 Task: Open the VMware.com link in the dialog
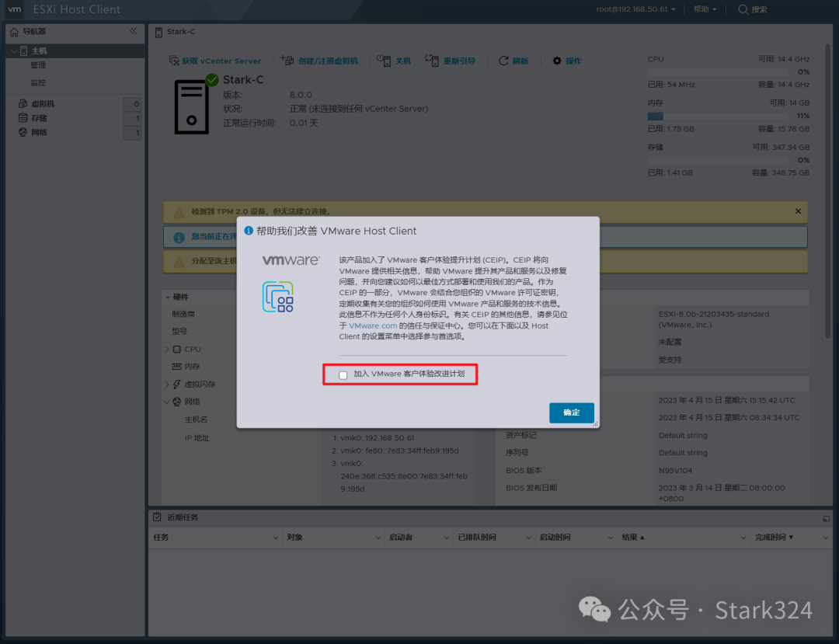[x=373, y=325]
